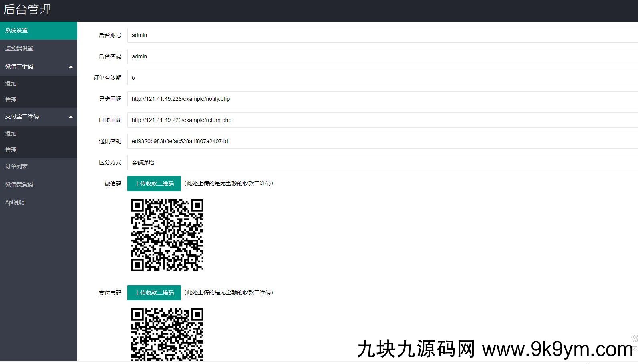Select 添加 under 微信二维码
This screenshot has height=364, width=638.
tap(11, 84)
